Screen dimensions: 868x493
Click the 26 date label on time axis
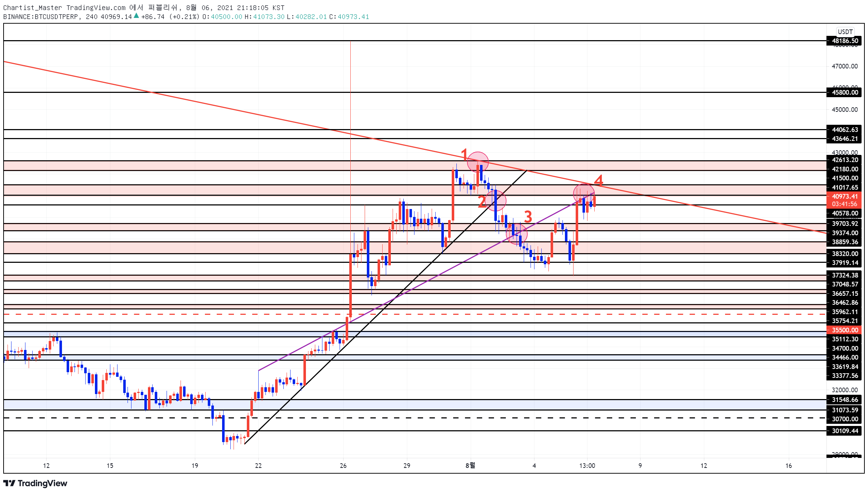[x=343, y=465]
